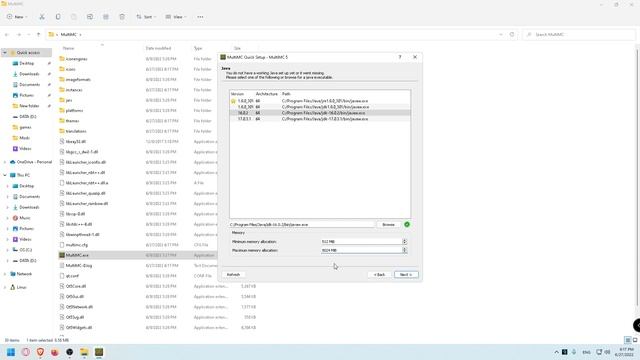Select Java version 16.0.2 row
640x360 pixels.
click(x=320, y=113)
